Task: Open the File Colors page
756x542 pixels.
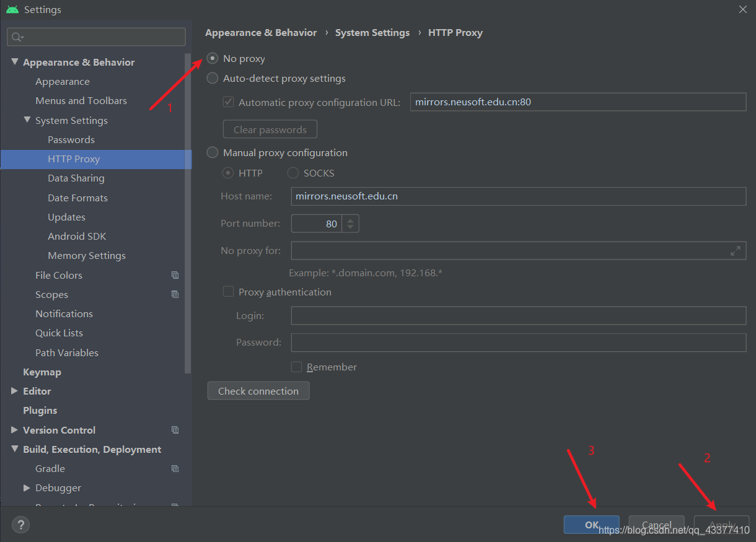Action: click(59, 275)
